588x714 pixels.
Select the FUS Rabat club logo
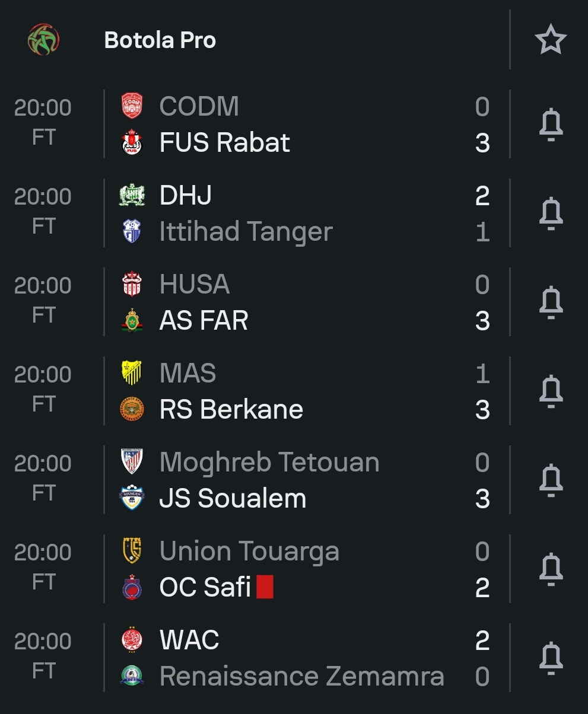point(132,143)
